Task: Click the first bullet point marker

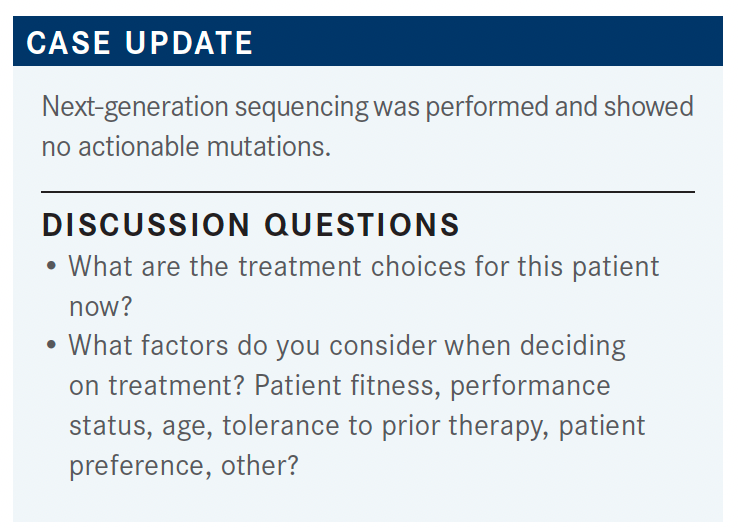Action: tap(51, 266)
